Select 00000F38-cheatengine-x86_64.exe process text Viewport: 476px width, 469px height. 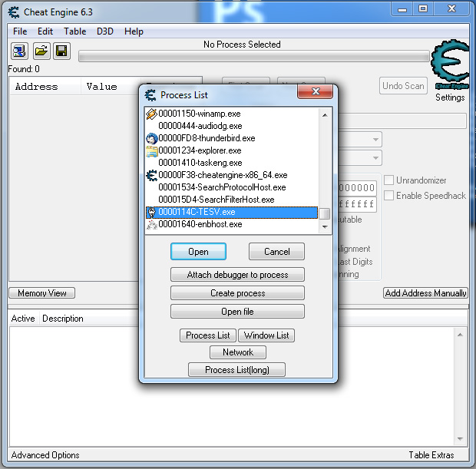[x=223, y=176]
